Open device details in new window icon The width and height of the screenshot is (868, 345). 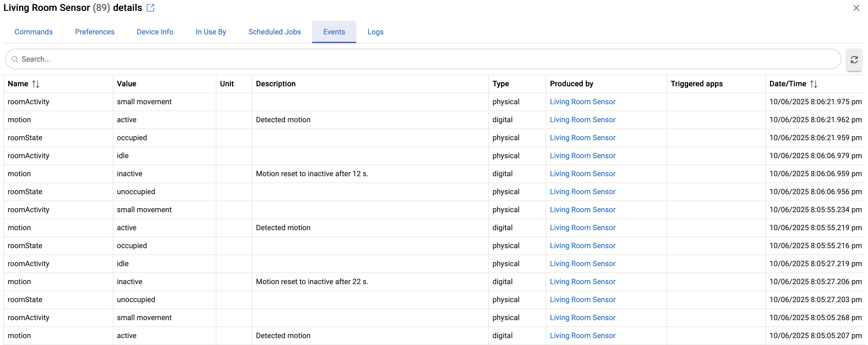point(150,8)
